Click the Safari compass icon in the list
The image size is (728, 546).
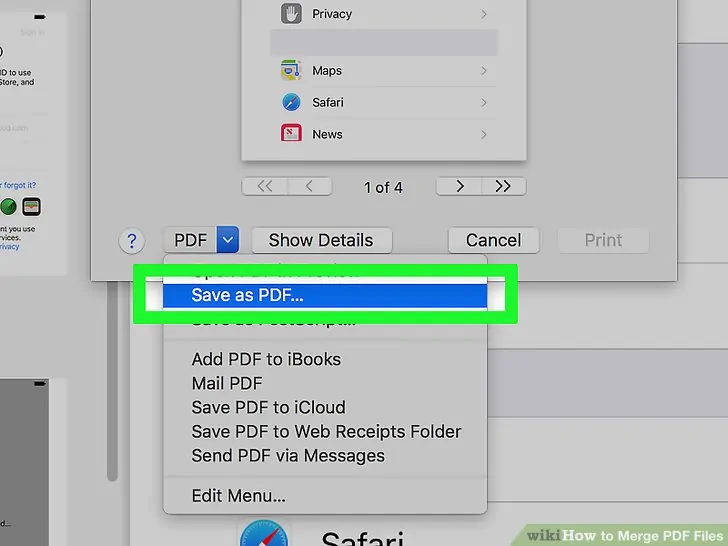291,102
